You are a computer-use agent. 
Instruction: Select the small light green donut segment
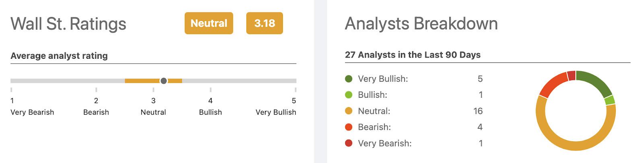click(x=610, y=100)
